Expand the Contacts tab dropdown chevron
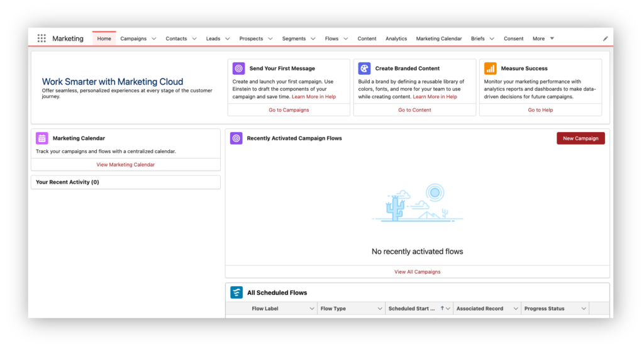This screenshot has width=644, height=349. 194,38
